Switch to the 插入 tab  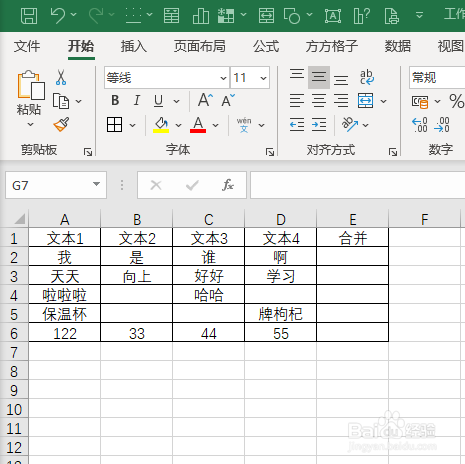click(134, 46)
